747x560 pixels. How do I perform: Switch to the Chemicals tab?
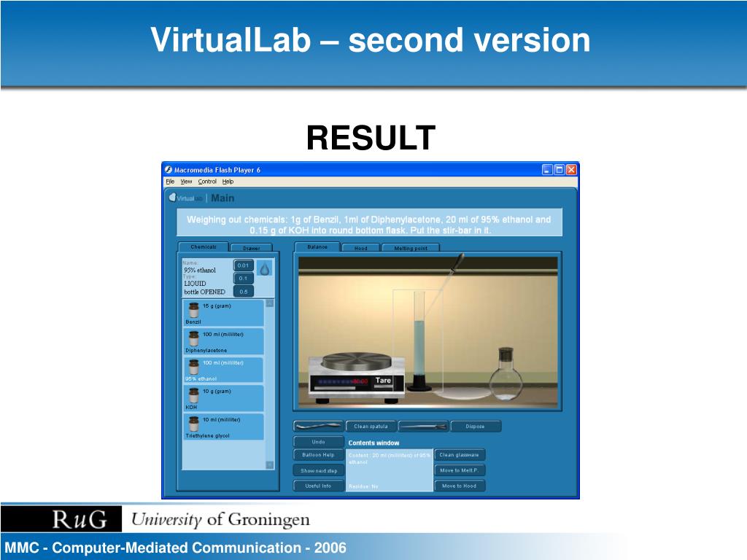204,246
